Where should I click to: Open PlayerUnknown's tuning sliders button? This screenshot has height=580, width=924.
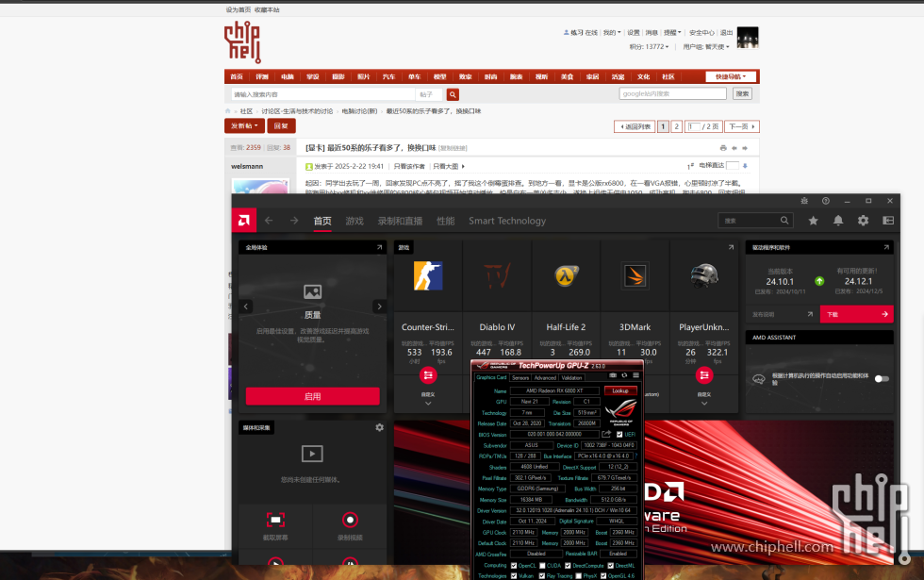pos(704,375)
